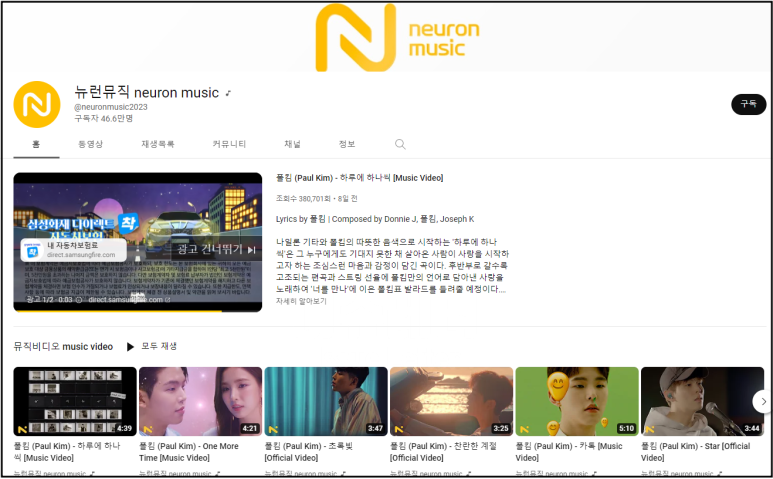Open the 재생목록 tab

click(158, 144)
